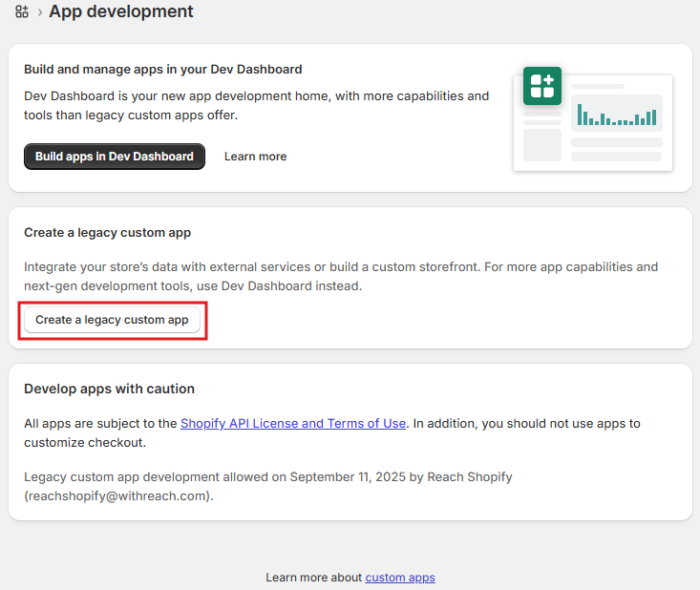The width and height of the screenshot is (700, 590).
Task: Open Shopify API License and Terms of Use
Action: point(293,423)
